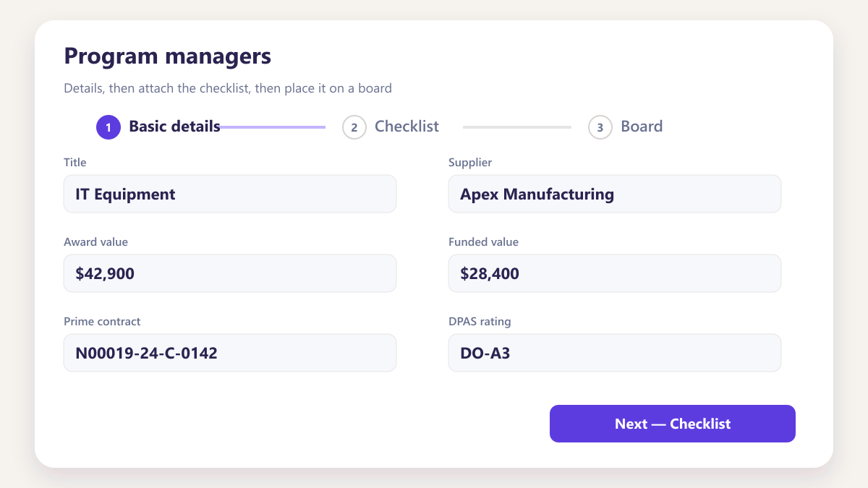Image resolution: width=868 pixels, height=488 pixels.
Task: Edit the Funded value field showing $28,400
Action: point(615,273)
